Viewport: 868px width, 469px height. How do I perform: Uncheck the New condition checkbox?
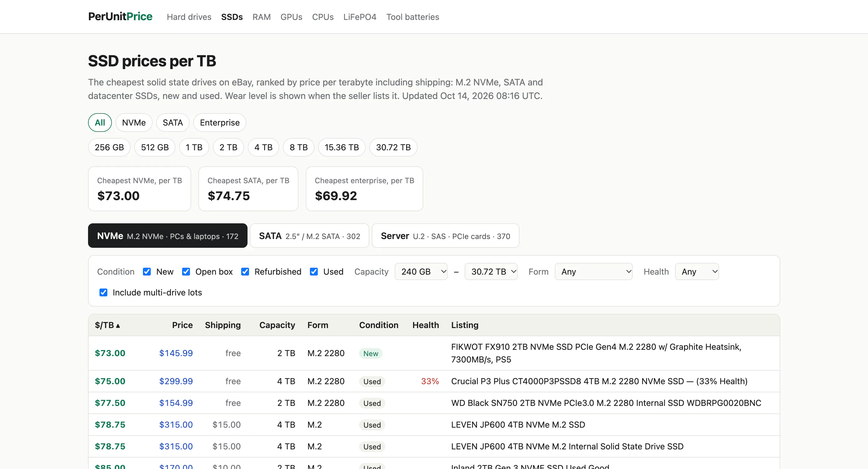point(147,272)
